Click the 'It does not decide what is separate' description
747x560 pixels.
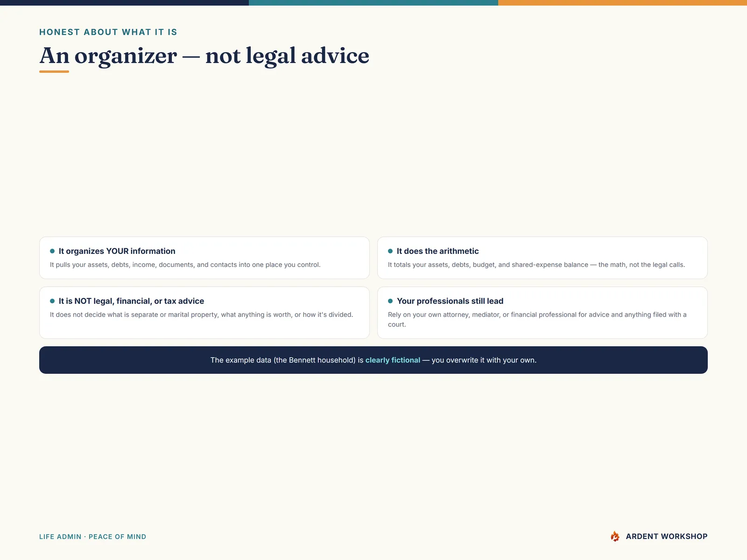click(x=201, y=315)
